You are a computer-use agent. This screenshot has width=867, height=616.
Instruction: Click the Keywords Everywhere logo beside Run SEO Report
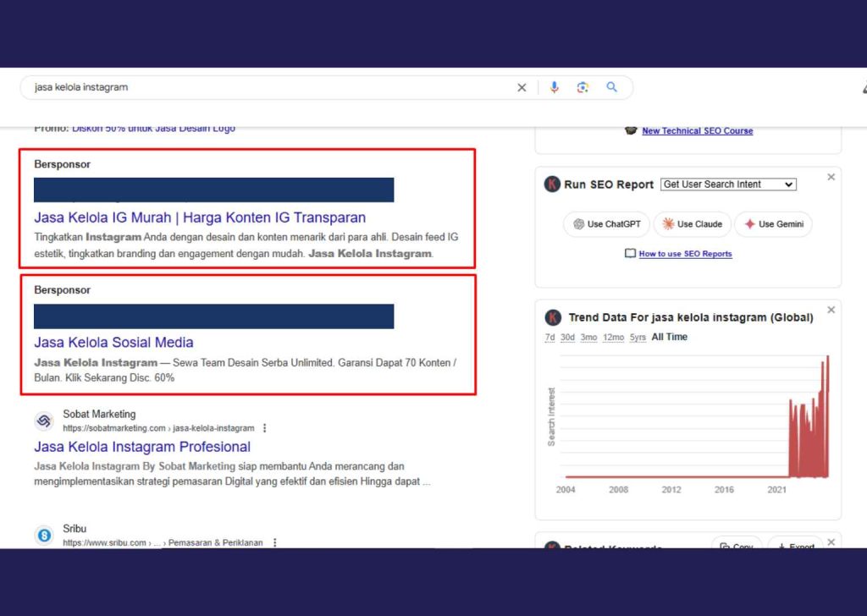point(551,184)
